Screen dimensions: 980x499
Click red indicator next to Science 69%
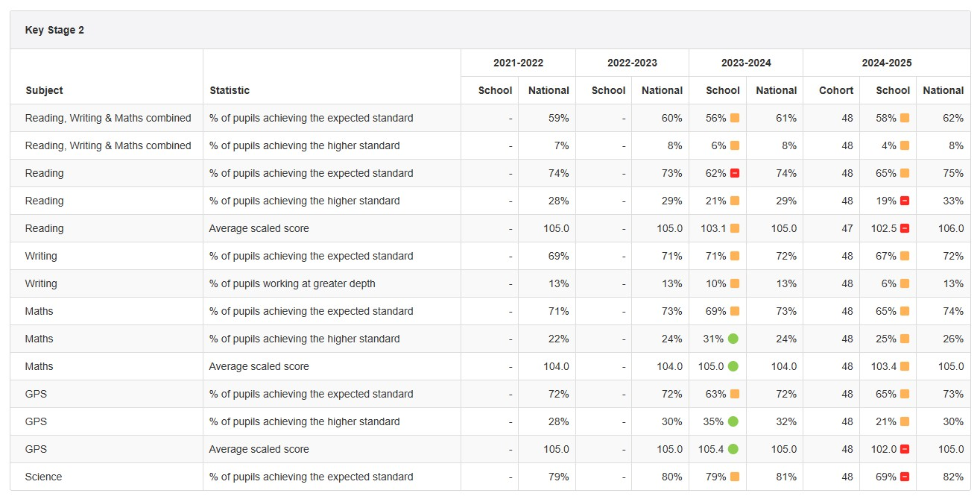[905, 477]
